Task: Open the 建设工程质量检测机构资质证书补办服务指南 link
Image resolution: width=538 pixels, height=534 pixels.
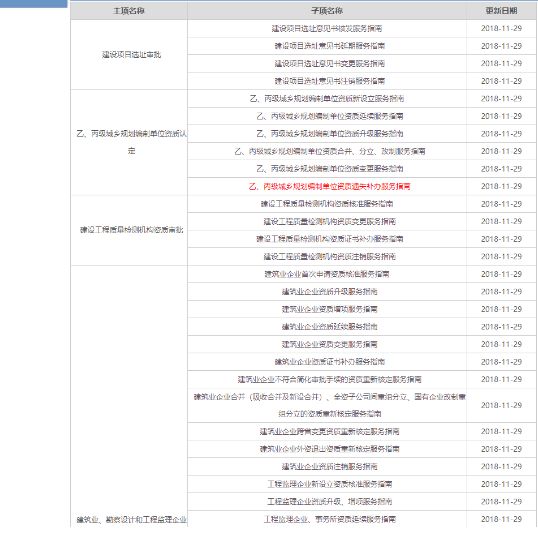Action: (x=329, y=239)
